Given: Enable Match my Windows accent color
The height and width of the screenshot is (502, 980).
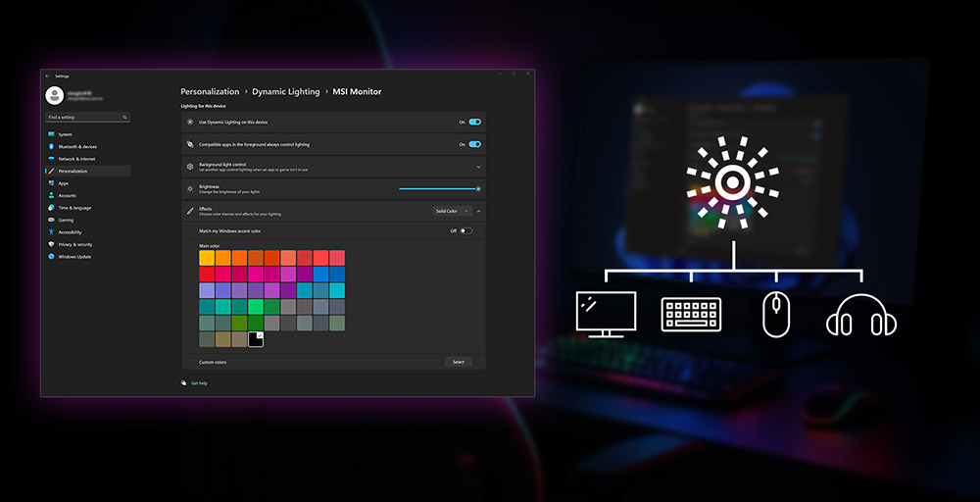Looking at the screenshot, I should pos(465,230).
